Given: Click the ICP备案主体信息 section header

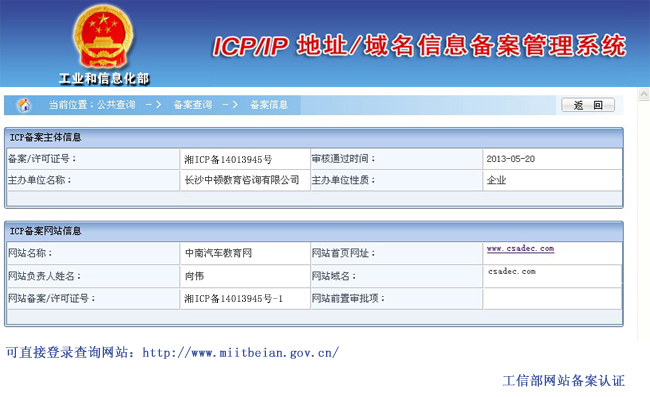Looking at the screenshot, I should click(46, 137).
